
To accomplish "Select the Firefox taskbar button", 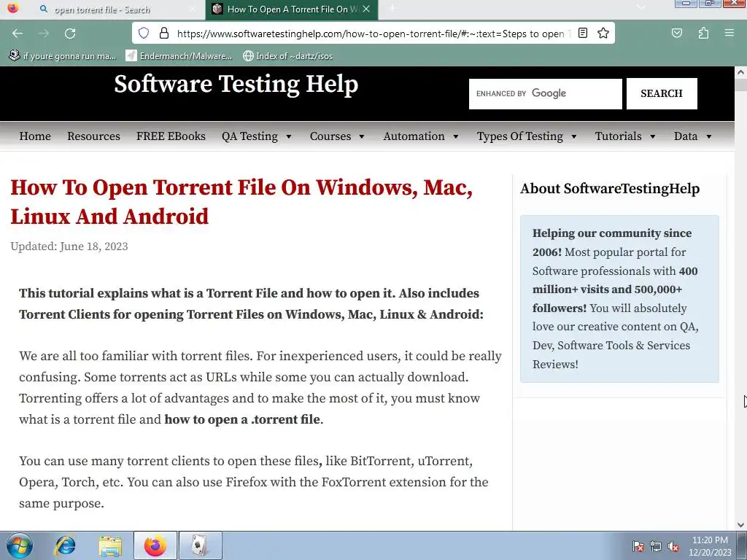I will (155, 545).
